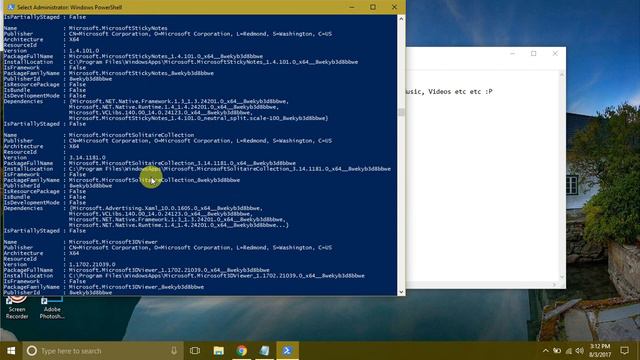640x360 pixels.
Task: Show hidden system tray icons
Action: click(546, 351)
